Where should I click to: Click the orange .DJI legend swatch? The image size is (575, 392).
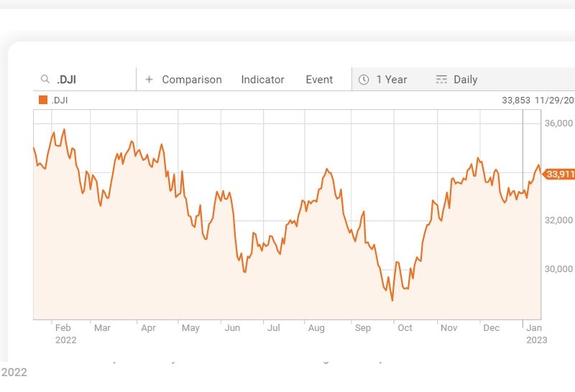42,100
